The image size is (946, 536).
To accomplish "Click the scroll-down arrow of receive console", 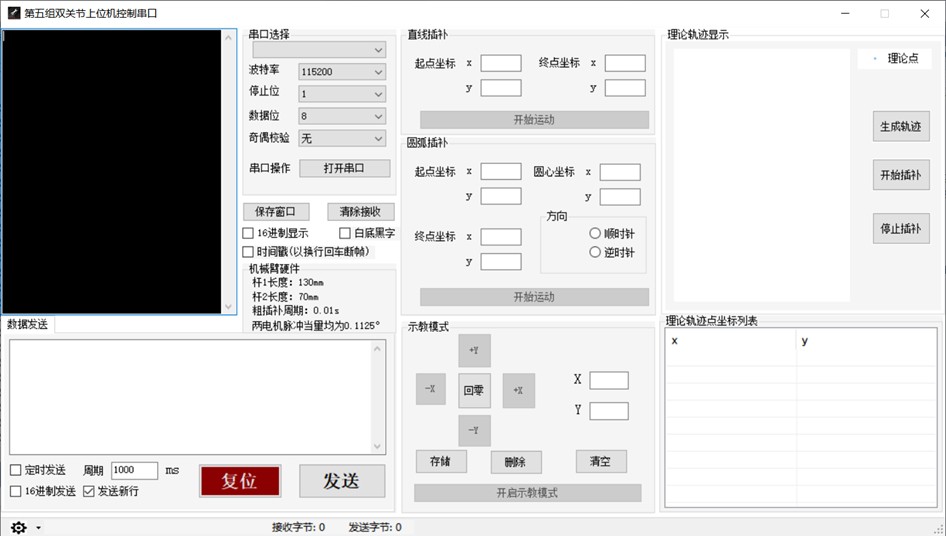I will 229,307.
